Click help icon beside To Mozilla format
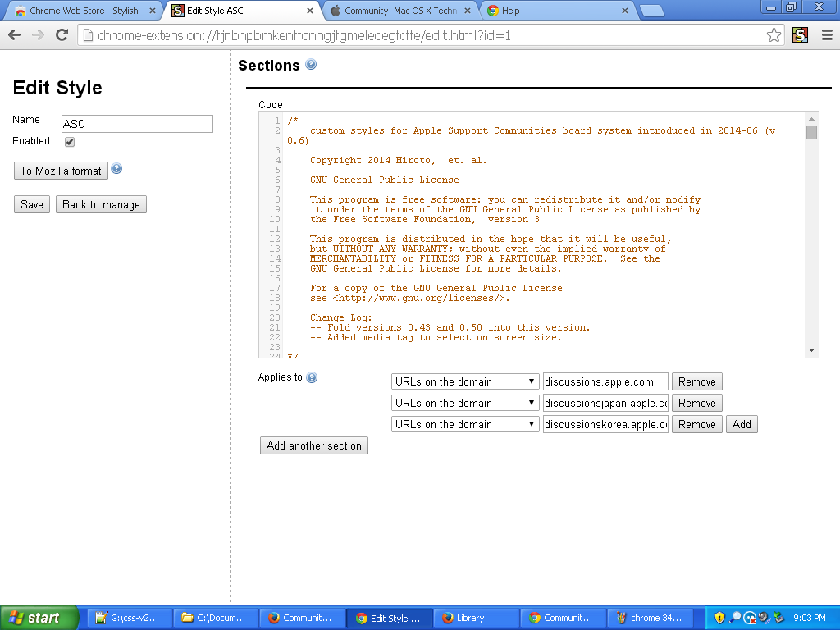840x630 pixels. [116, 169]
